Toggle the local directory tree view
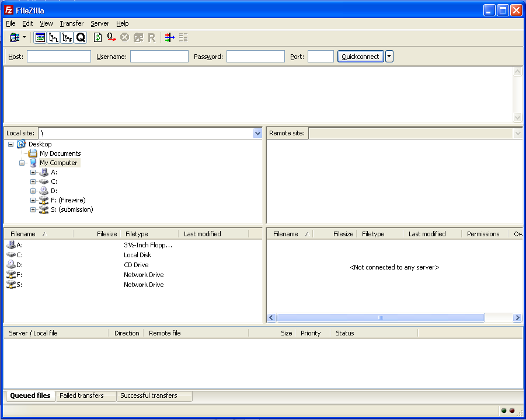Image resolution: width=526 pixels, height=420 pixels. (54, 37)
